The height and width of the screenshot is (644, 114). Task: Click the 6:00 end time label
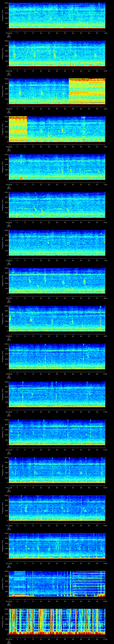(x=105, y=223)
